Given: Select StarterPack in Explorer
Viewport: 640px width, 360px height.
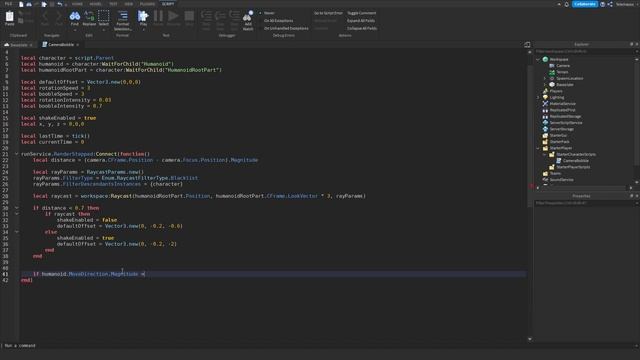Looking at the screenshot, I should point(559,142).
